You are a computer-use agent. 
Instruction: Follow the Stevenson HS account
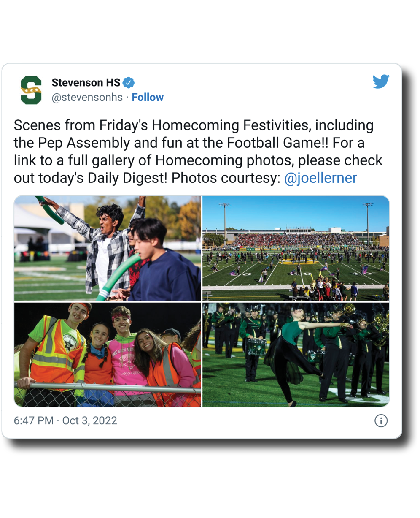click(x=148, y=98)
